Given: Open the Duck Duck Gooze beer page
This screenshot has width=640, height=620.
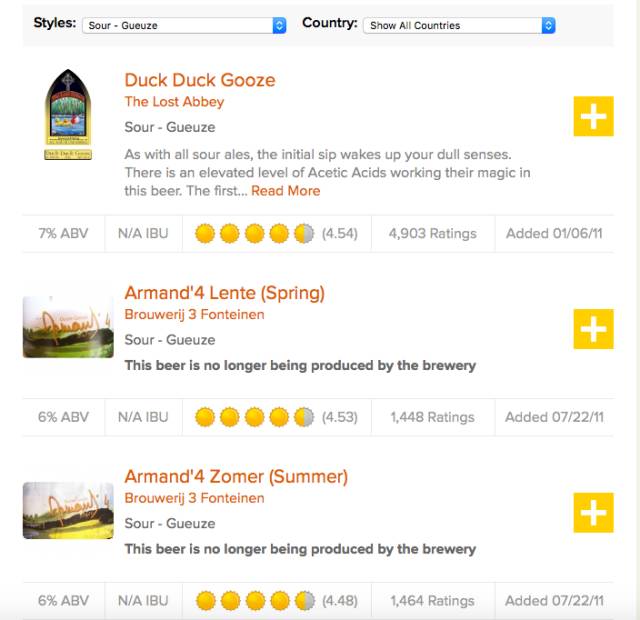Looking at the screenshot, I should [x=200, y=80].
